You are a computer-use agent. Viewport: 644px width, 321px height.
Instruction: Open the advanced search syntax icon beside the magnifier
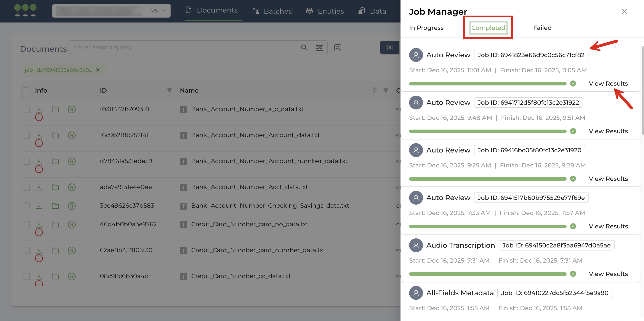319,47
